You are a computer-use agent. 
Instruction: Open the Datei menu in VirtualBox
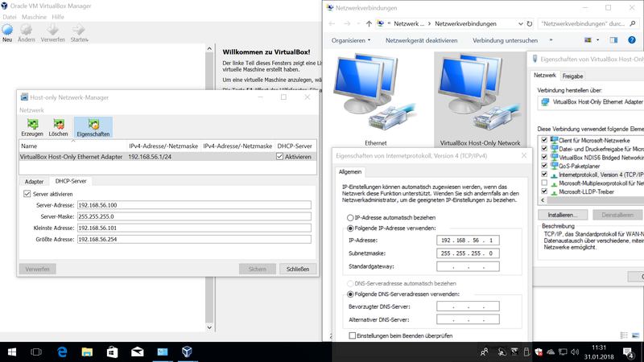click(x=10, y=17)
